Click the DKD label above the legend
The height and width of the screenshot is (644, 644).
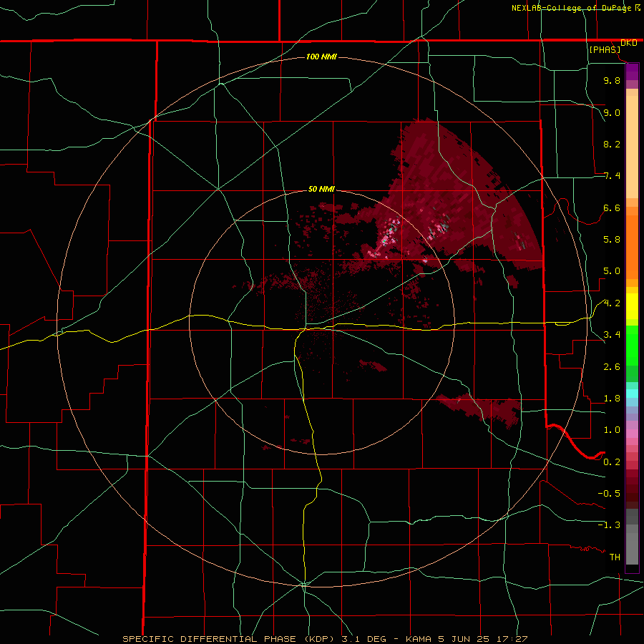click(629, 43)
